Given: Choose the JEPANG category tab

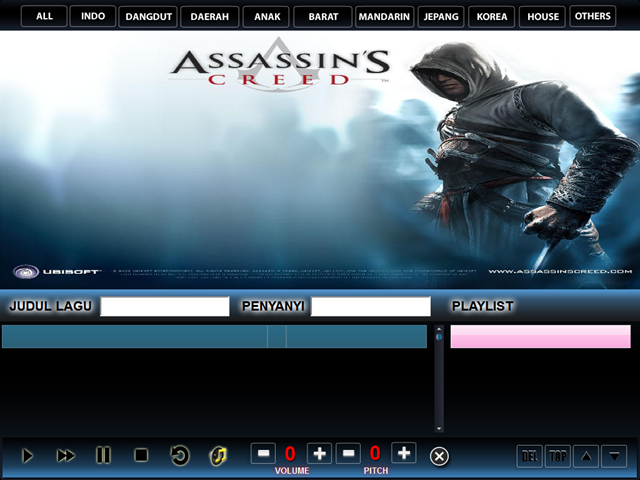Looking at the screenshot, I should pyautogui.click(x=441, y=17).
